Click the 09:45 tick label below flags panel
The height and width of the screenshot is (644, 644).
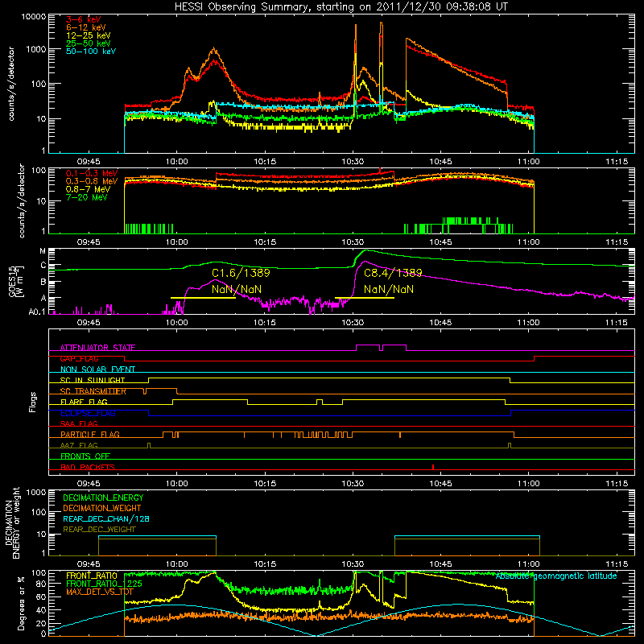click(89, 484)
